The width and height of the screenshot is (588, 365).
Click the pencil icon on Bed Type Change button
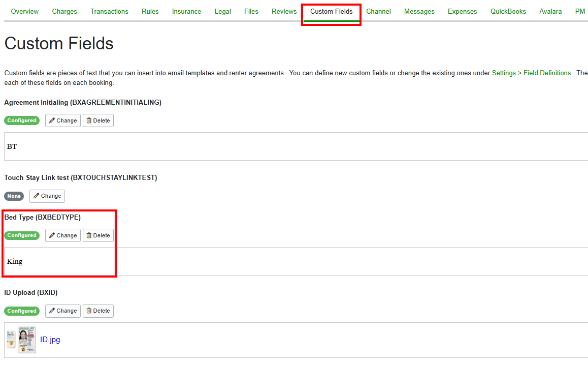(53, 235)
